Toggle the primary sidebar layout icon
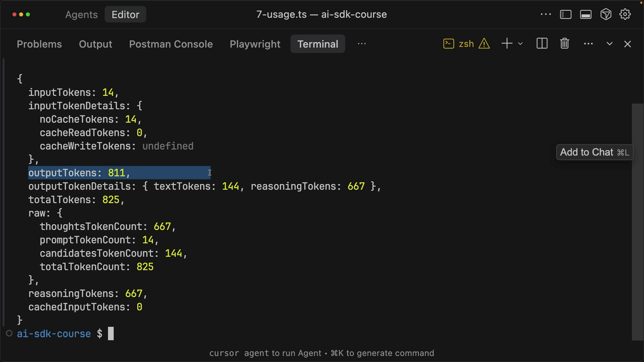Viewport: 644px width, 362px height. (566, 14)
